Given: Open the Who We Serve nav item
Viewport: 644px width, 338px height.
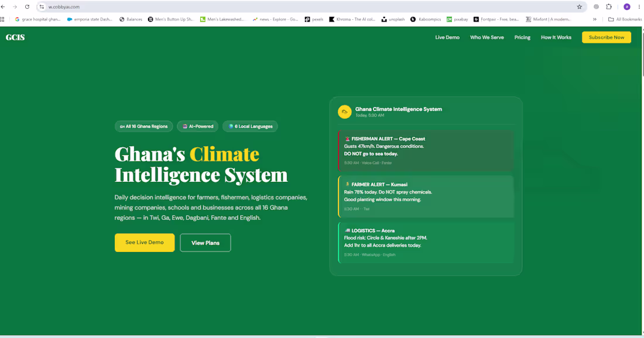Looking at the screenshot, I should [487, 37].
